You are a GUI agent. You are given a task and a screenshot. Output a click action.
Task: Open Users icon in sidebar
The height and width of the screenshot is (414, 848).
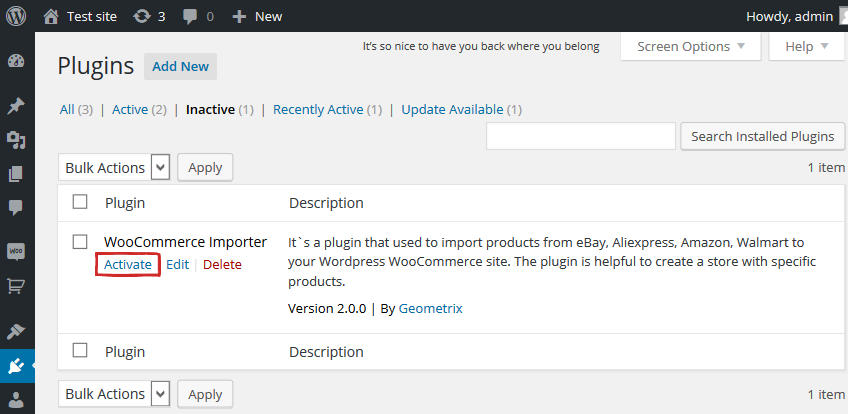pos(16,400)
